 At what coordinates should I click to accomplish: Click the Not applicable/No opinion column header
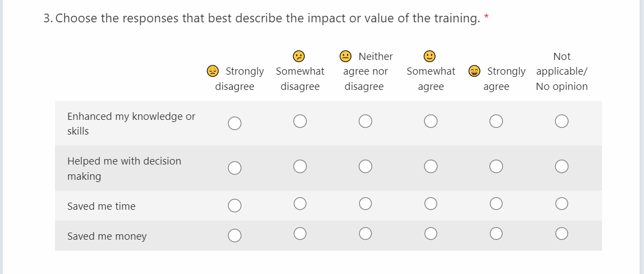click(x=562, y=71)
